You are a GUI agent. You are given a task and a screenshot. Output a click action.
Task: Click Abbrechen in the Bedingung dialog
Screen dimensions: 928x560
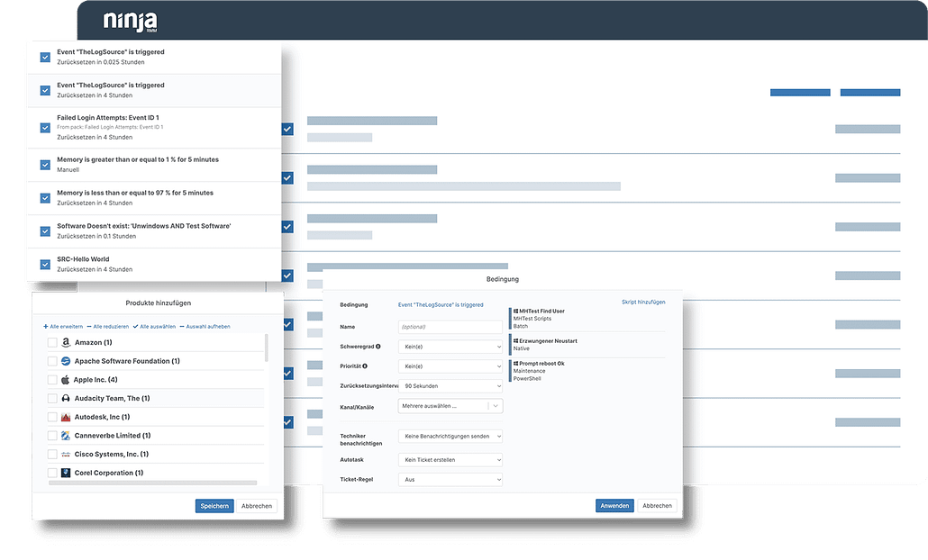click(x=657, y=506)
